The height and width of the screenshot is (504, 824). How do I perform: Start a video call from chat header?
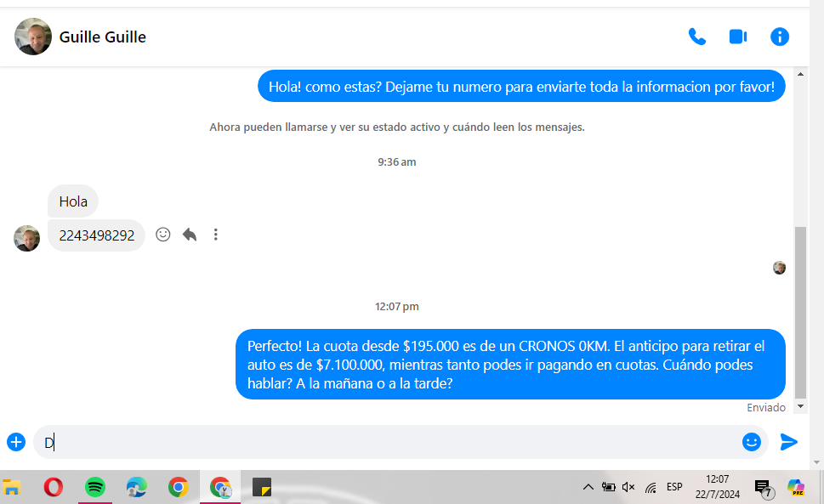coord(737,37)
